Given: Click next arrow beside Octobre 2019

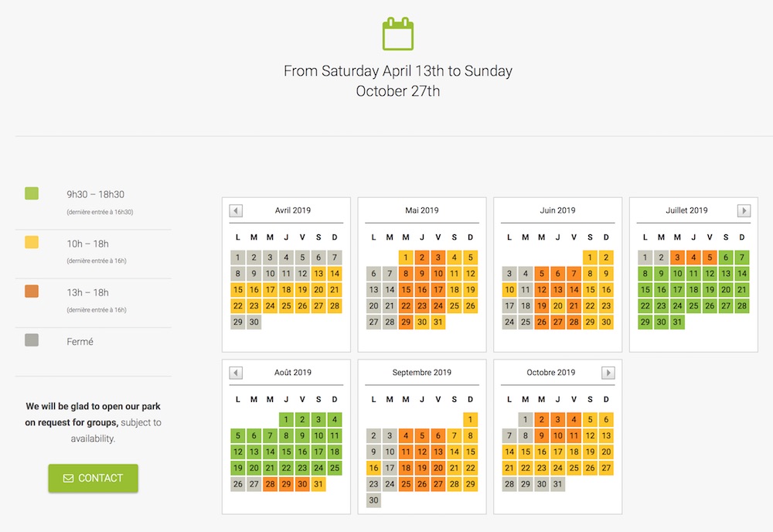Looking at the screenshot, I should (x=608, y=373).
